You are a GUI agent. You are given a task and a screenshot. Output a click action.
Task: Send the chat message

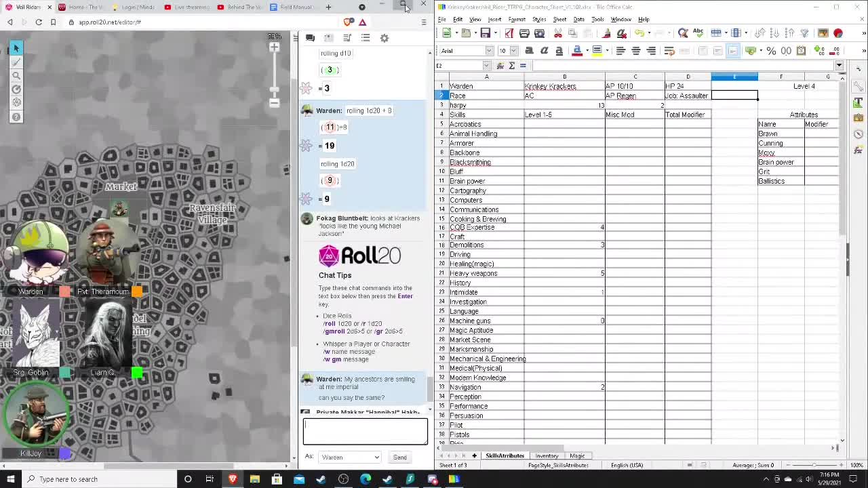coord(400,457)
